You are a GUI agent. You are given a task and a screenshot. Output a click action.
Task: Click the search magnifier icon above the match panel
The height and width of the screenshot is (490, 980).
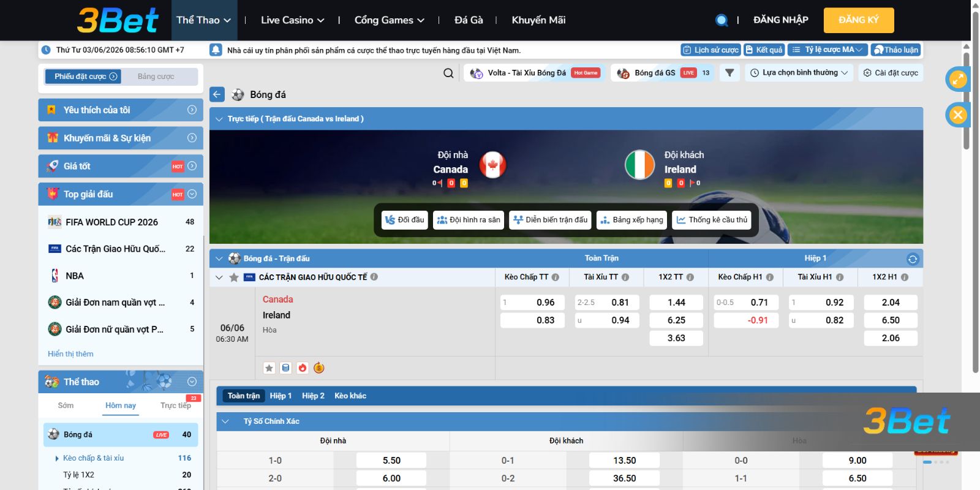point(448,73)
